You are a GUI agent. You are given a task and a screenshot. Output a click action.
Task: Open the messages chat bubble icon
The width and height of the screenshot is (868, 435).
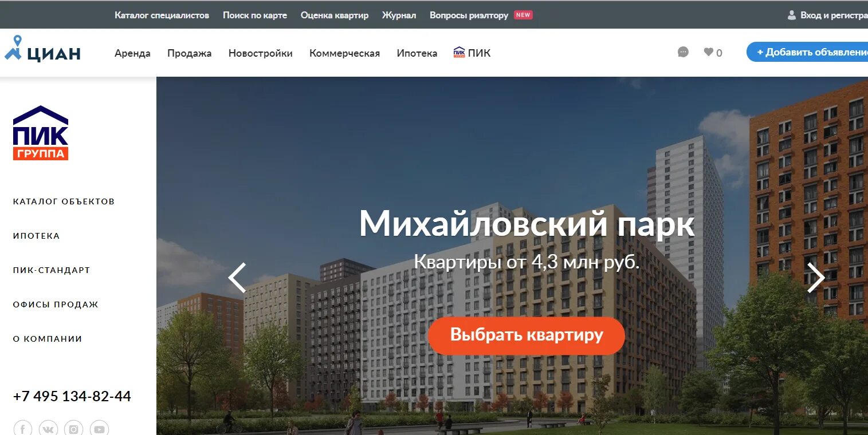683,52
